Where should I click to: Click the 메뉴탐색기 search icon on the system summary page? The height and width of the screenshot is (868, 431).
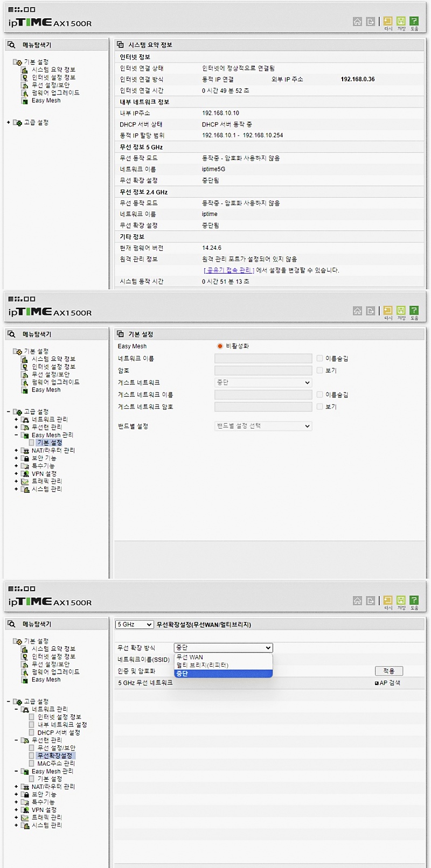click(x=11, y=45)
